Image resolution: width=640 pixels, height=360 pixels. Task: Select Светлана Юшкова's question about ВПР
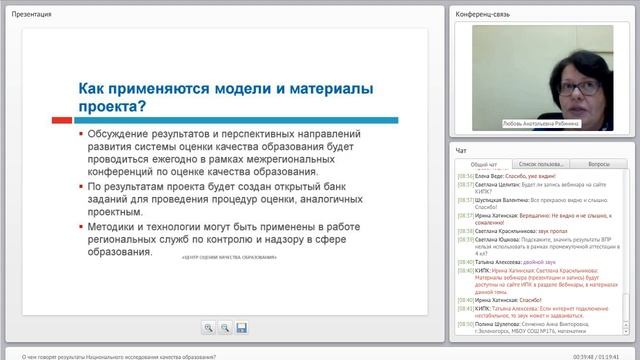[x=539, y=246]
